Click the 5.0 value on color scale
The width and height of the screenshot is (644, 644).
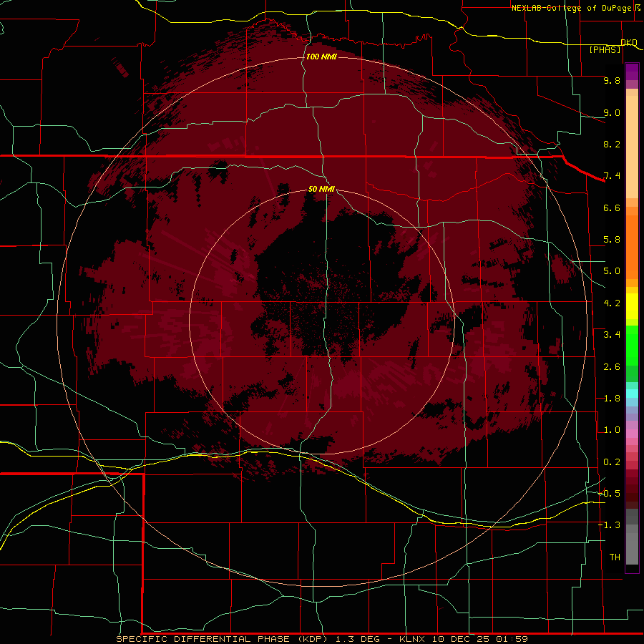coord(612,271)
